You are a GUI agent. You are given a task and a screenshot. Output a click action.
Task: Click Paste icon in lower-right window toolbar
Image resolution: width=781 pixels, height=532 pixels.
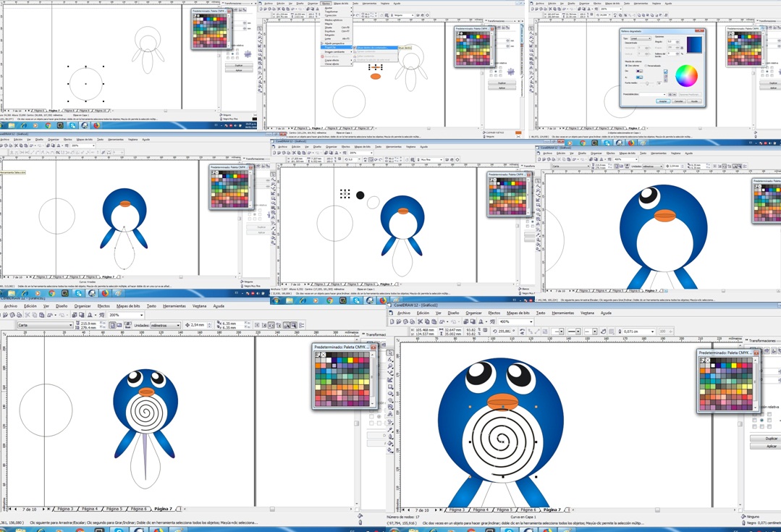coord(434,322)
